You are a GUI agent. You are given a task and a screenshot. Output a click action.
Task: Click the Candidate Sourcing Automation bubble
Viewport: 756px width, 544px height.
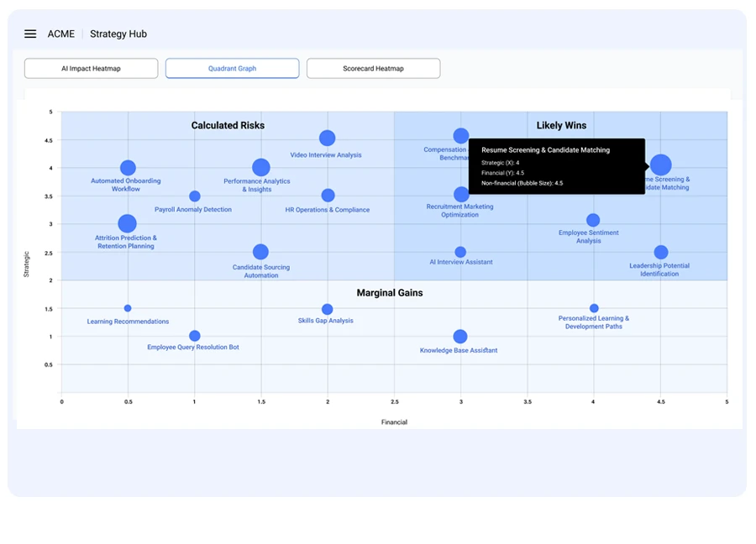(x=260, y=252)
